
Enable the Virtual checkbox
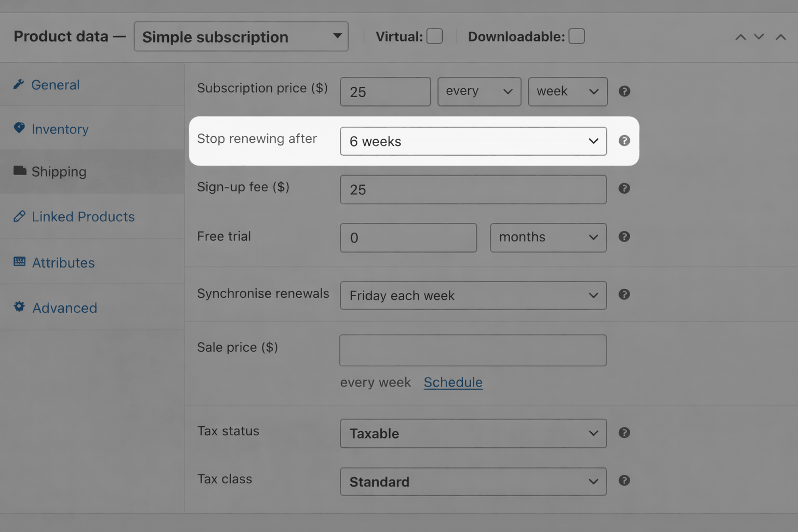point(434,36)
